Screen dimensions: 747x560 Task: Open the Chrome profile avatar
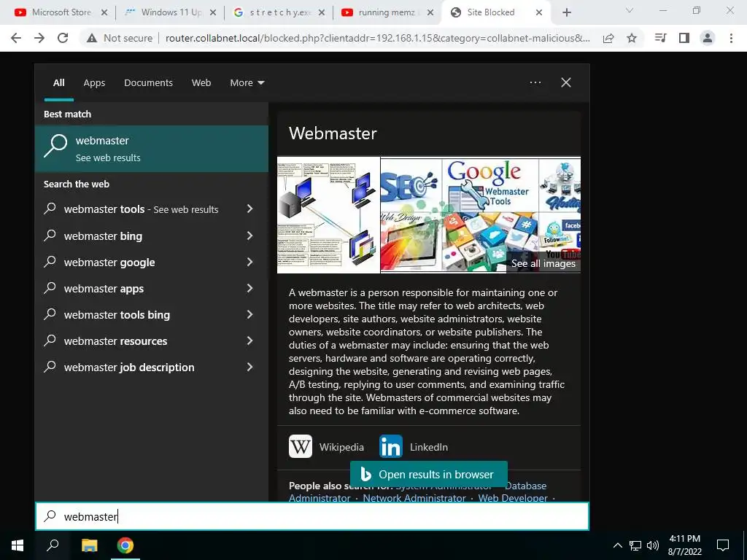[x=708, y=38]
